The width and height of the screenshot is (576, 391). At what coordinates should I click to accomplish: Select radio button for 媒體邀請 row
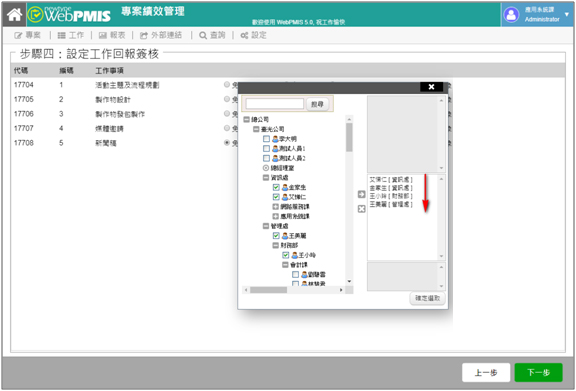point(227,128)
